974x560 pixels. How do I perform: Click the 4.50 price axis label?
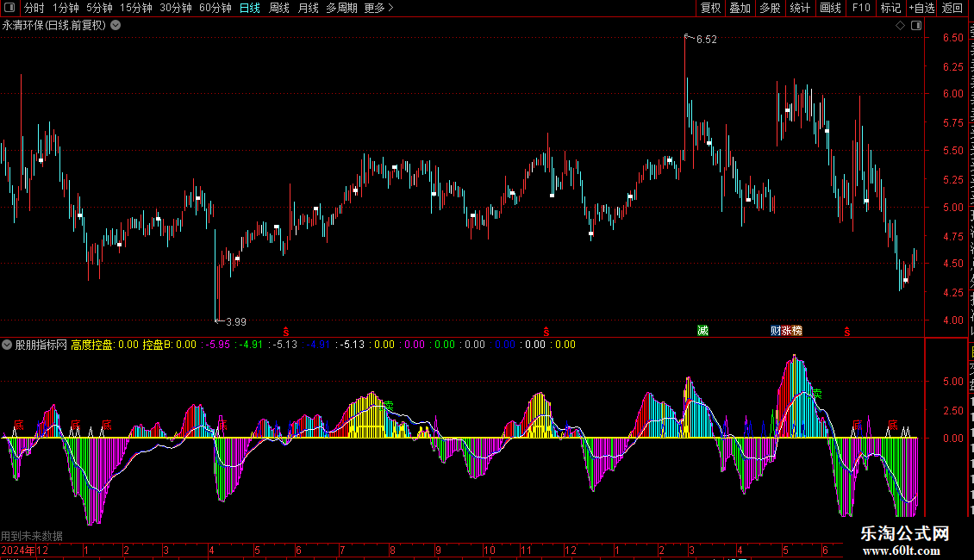click(952, 264)
